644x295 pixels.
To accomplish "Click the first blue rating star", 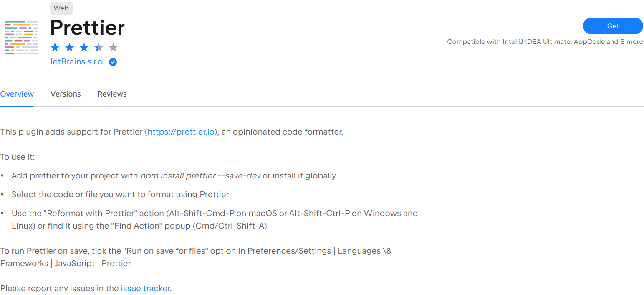I will click(55, 48).
